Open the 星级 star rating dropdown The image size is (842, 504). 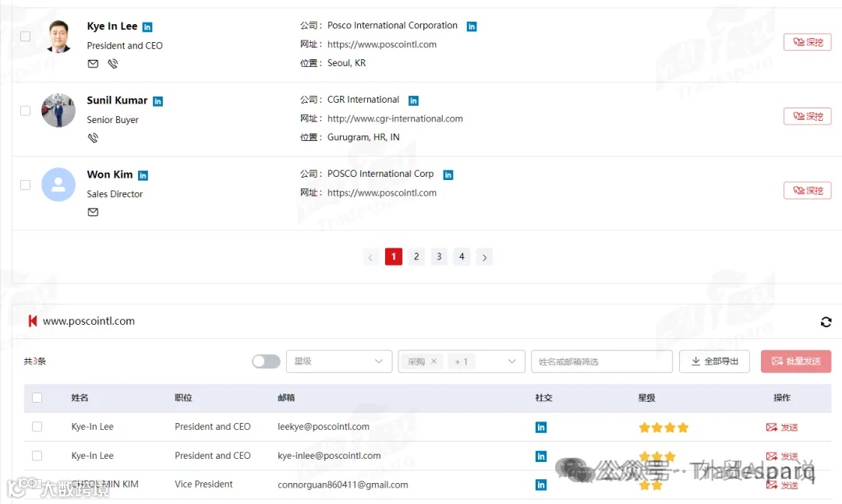[x=339, y=361]
